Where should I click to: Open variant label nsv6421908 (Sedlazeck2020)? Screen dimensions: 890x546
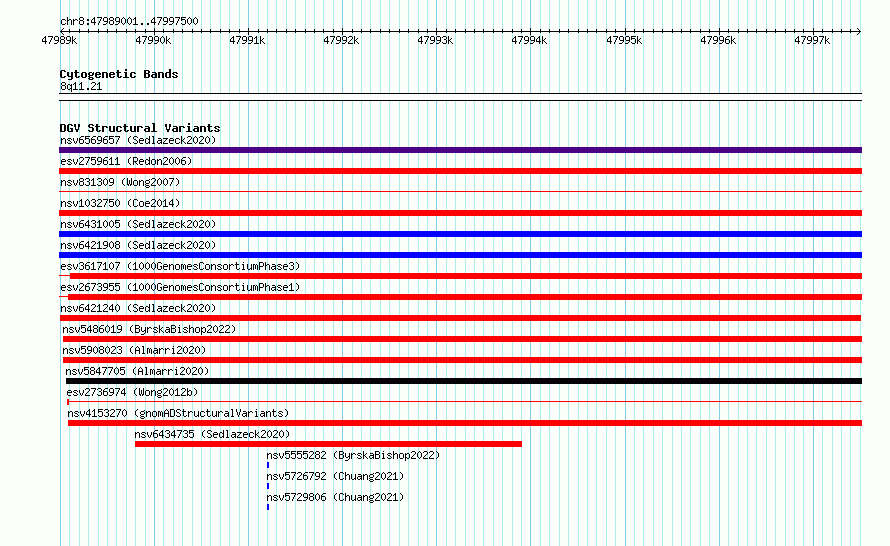pos(138,245)
